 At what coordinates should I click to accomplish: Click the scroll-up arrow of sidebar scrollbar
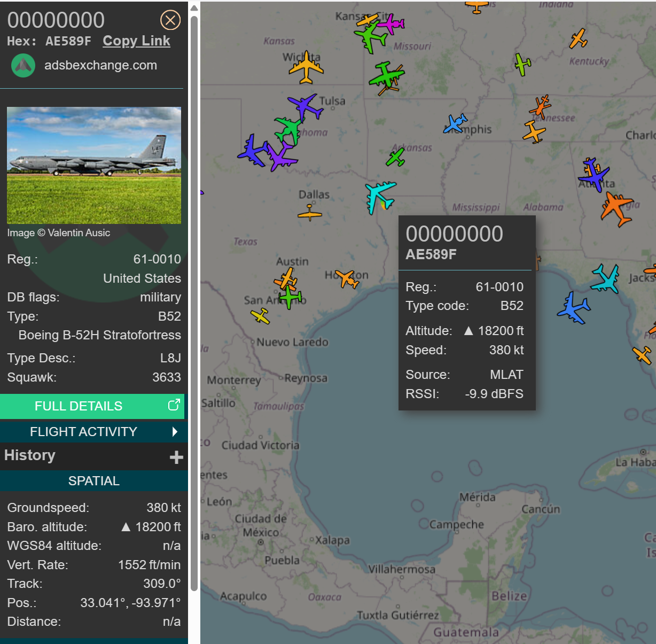pos(194,8)
